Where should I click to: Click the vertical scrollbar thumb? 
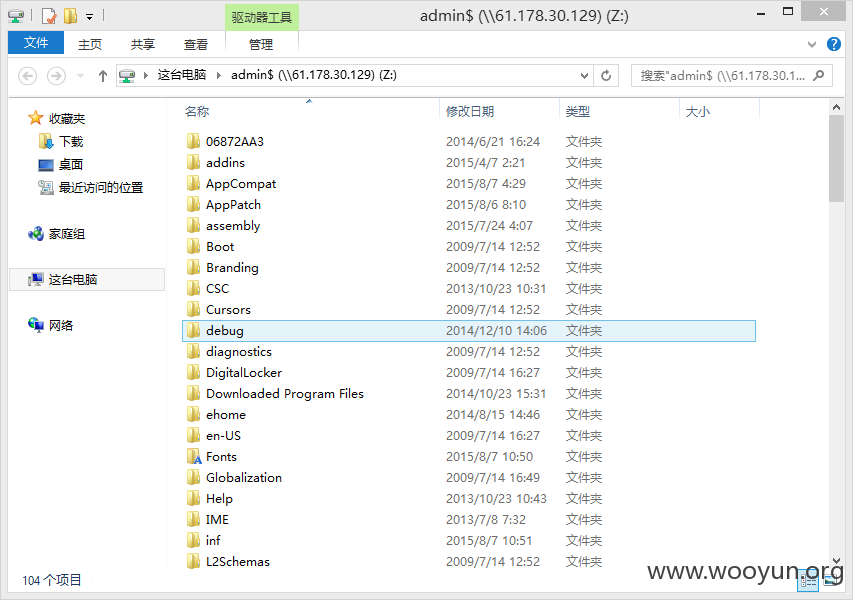836,158
